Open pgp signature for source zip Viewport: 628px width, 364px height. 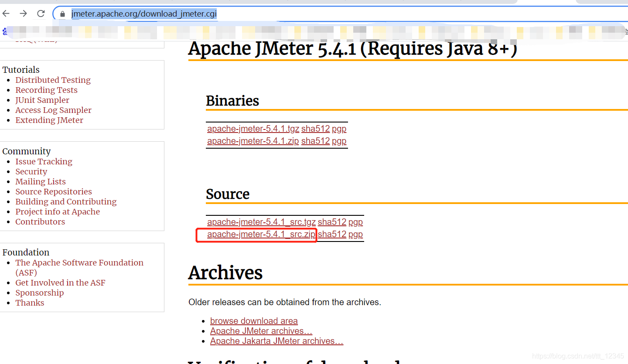(x=355, y=234)
